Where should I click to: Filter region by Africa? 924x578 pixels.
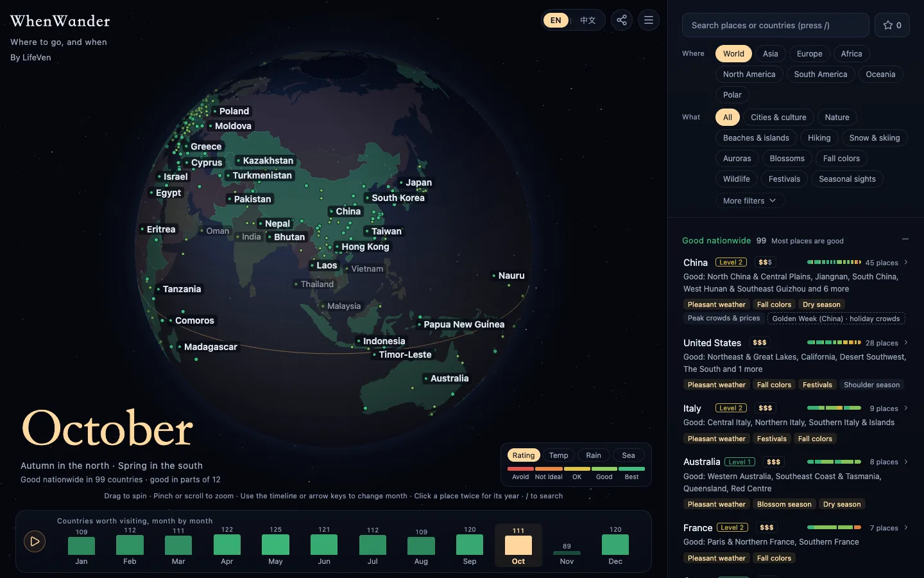[x=851, y=54]
